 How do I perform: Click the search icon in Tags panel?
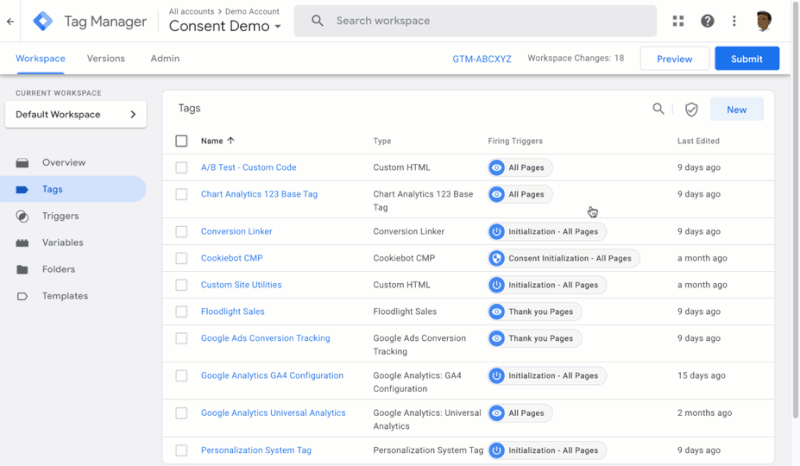click(x=658, y=109)
